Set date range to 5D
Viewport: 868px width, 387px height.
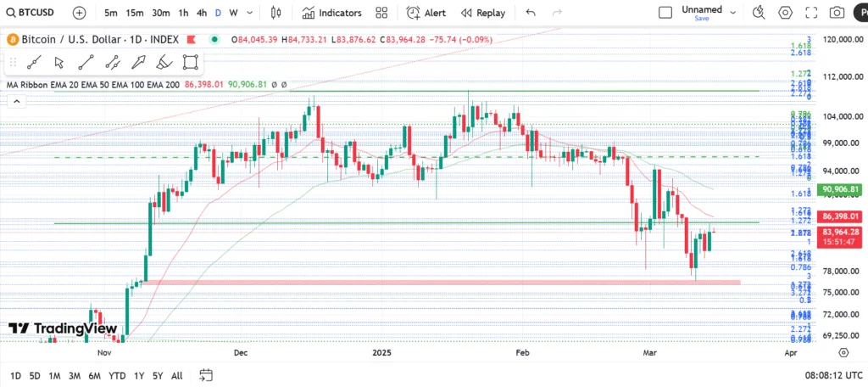[34, 376]
